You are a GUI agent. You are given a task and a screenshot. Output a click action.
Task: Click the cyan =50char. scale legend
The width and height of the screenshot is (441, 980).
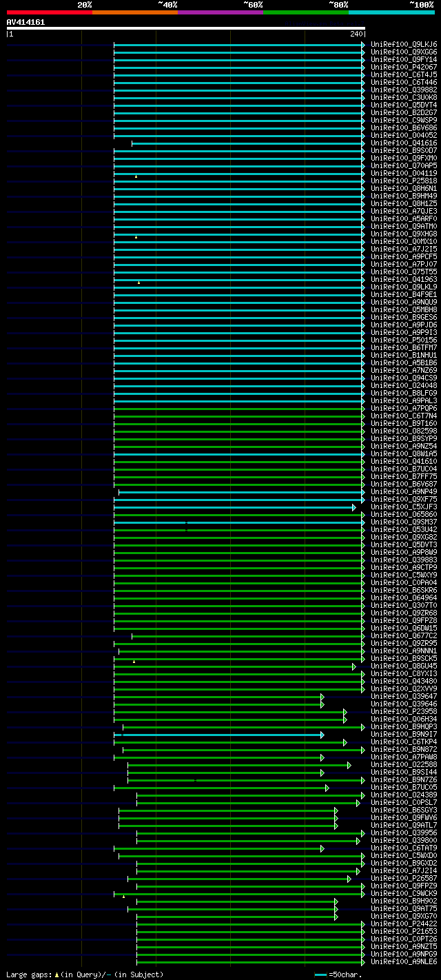point(340,974)
